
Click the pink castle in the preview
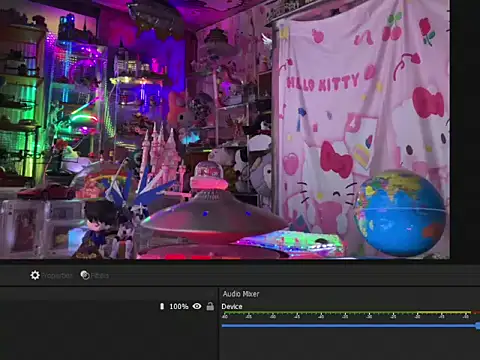tap(163, 157)
